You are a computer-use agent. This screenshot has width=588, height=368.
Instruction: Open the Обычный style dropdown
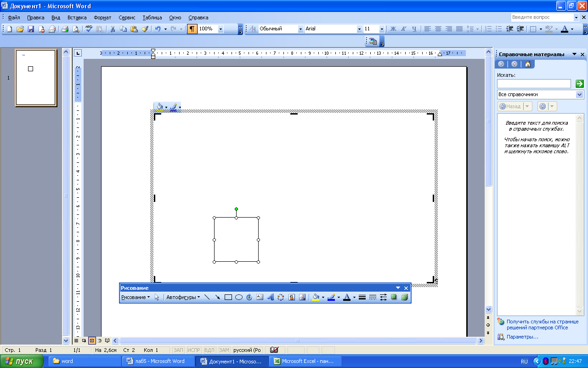click(x=300, y=29)
